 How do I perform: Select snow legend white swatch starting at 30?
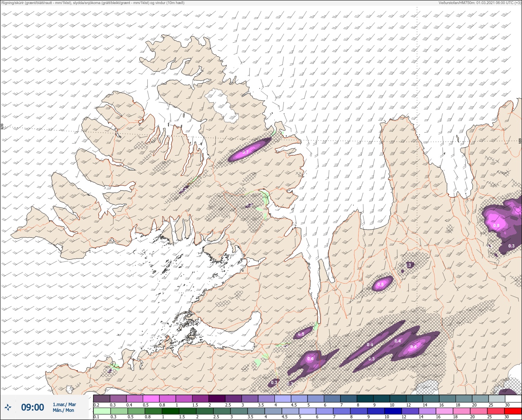pos(513,398)
